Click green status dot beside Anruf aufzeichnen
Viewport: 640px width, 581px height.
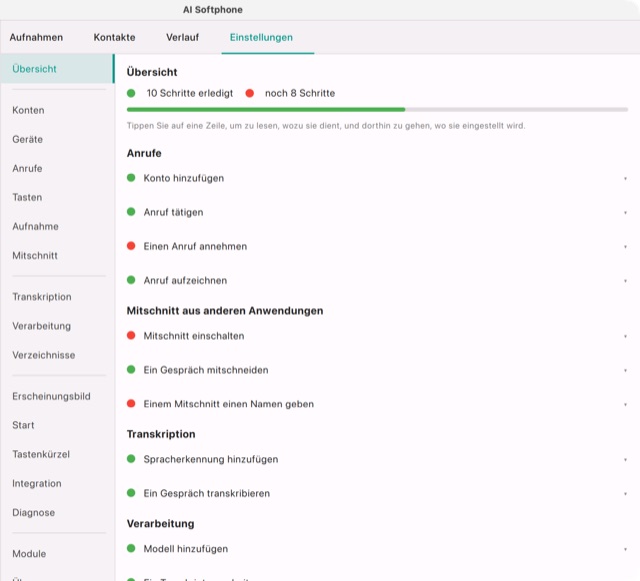tap(131, 280)
